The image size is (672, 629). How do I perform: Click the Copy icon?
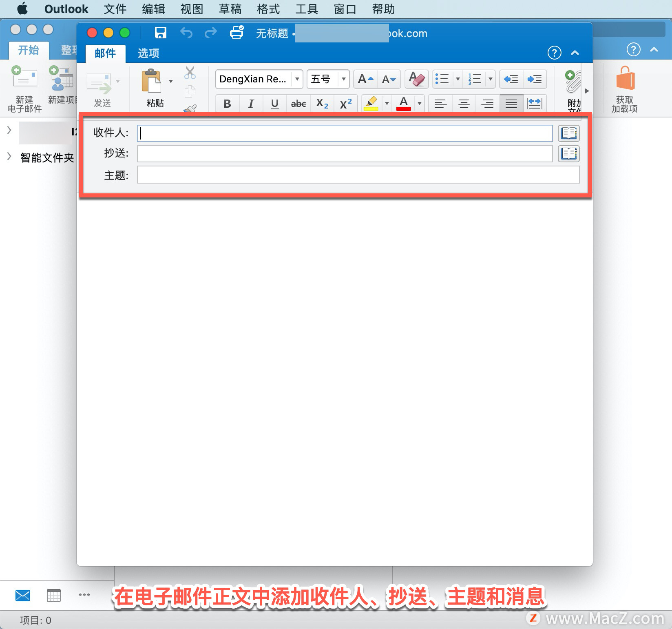(190, 91)
